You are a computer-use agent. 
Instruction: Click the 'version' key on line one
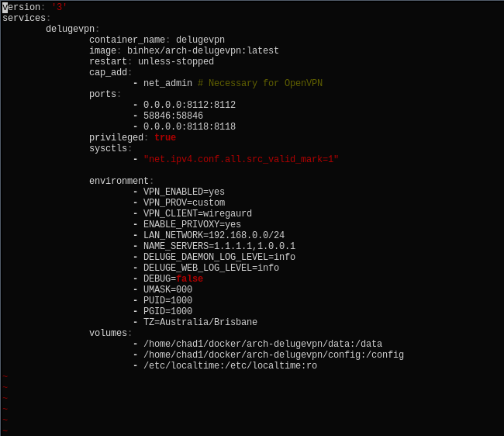pos(21,7)
